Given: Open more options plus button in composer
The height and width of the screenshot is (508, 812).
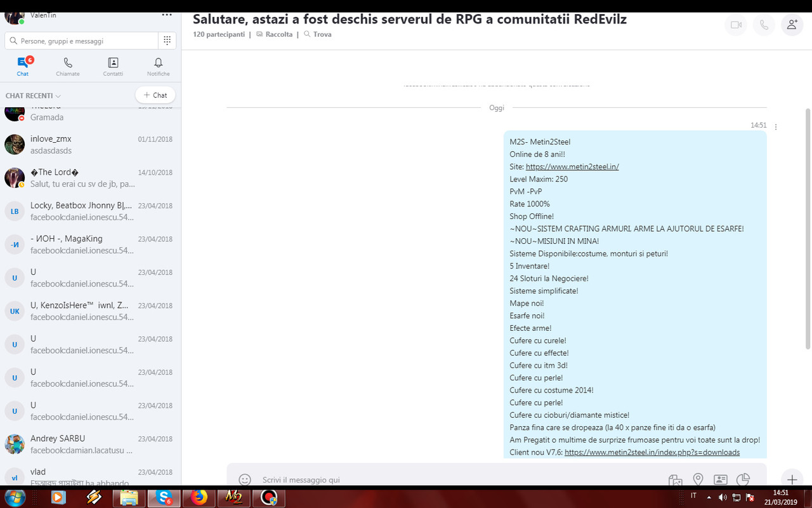Looking at the screenshot, I should [792, 479].
